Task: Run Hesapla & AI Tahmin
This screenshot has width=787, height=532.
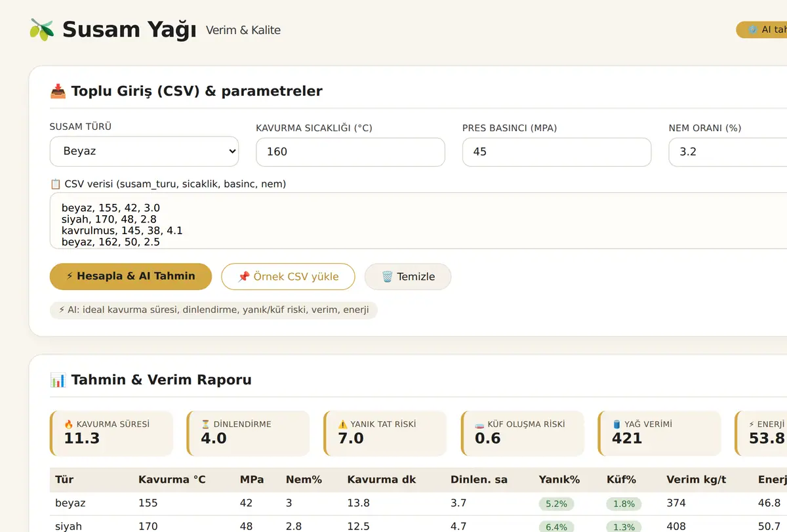Action: point(131,276)
